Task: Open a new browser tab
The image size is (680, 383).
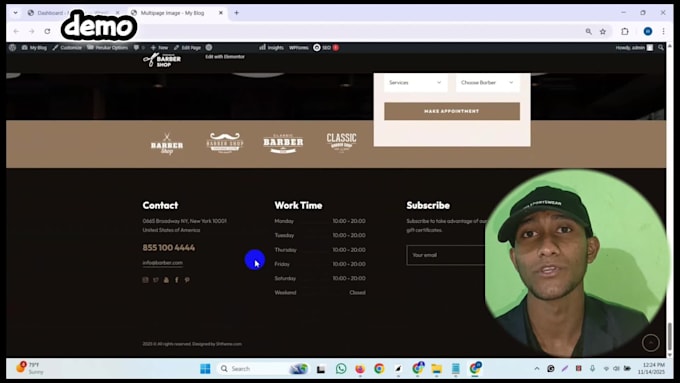Action: click(x=236, y=13)
